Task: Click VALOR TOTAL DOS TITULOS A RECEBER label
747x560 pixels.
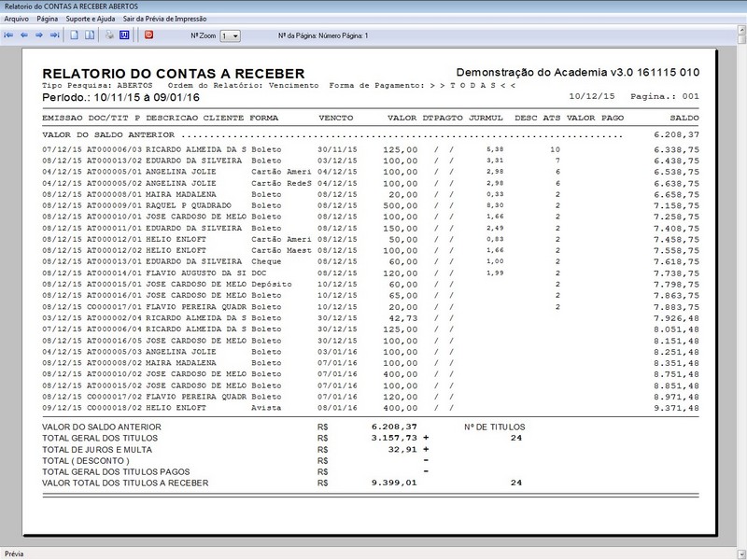Action: tap(125, 483)
